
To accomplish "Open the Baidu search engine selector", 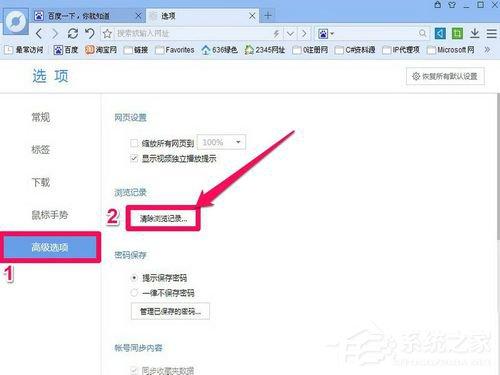I will coord(326,33).
